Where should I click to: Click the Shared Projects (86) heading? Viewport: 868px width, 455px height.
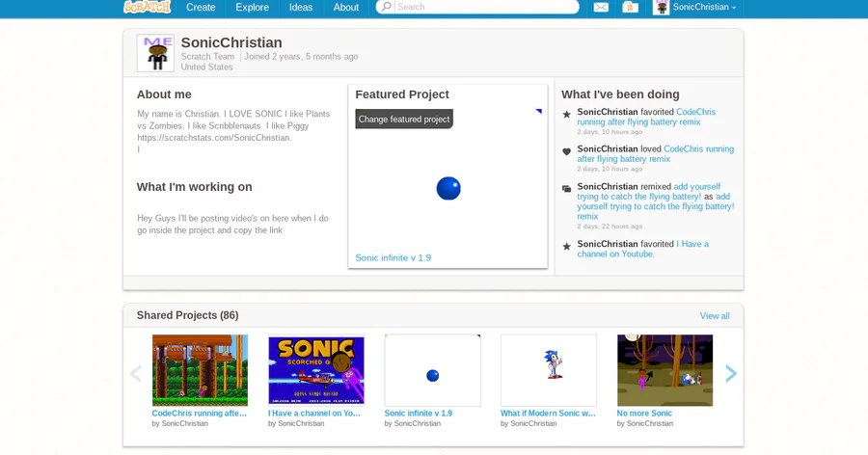[188, 315]
